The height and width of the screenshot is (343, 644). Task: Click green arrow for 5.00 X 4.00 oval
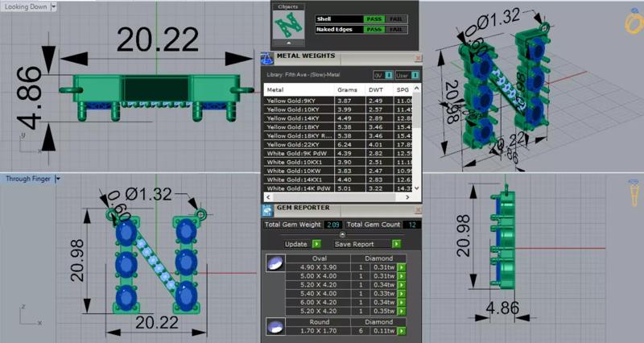pos(401,276)
